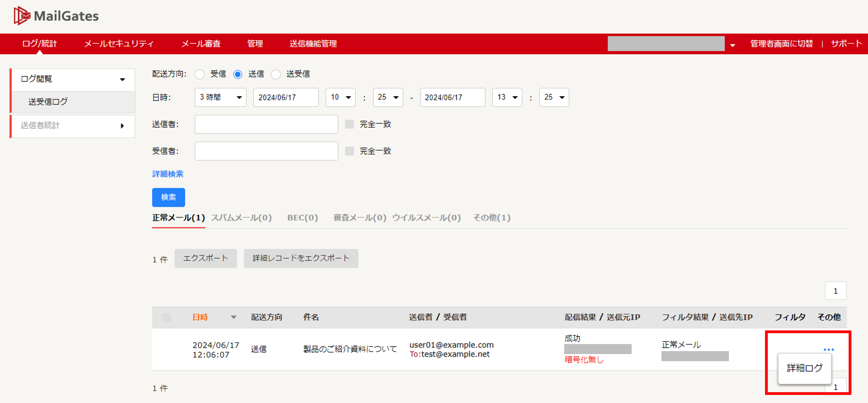Click the 配送方向 column header
The height and width of the screenshot is (403, 868).
coord(267,317)
